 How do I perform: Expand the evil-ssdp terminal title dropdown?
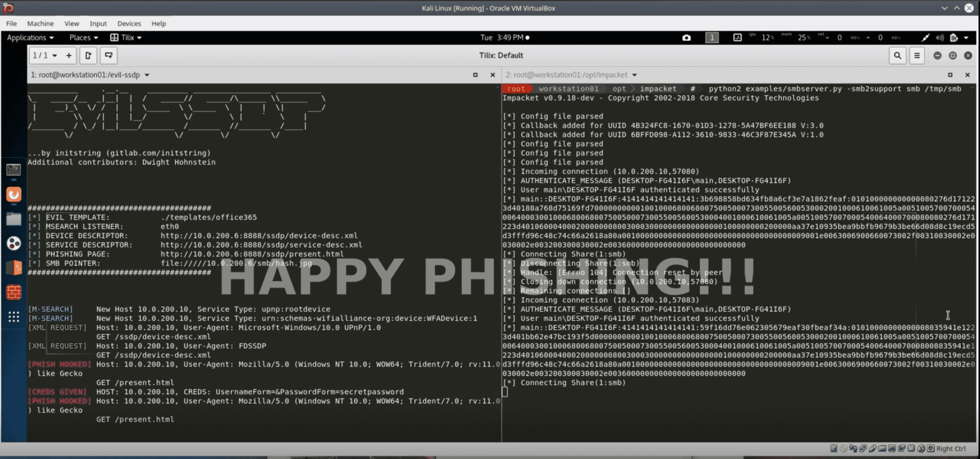147,75
